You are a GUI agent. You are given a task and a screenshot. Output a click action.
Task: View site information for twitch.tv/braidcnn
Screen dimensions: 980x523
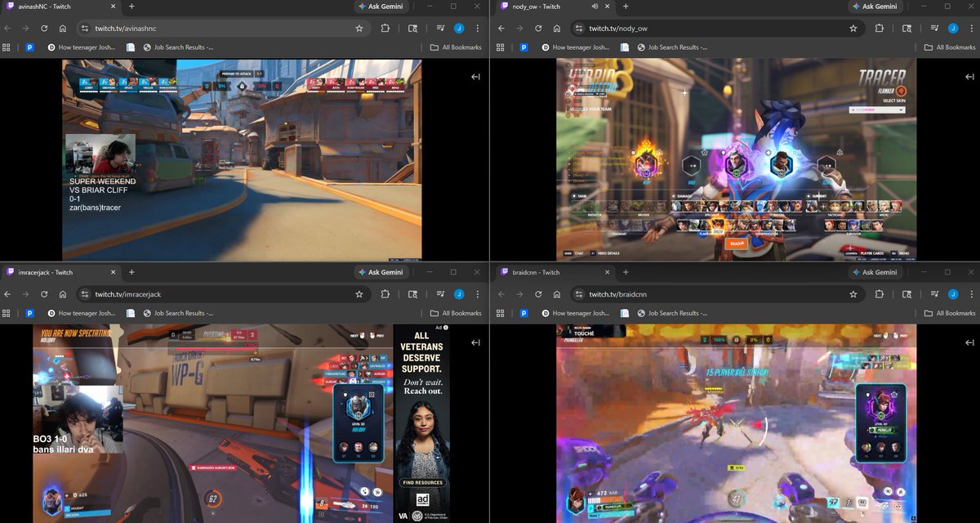578,293
